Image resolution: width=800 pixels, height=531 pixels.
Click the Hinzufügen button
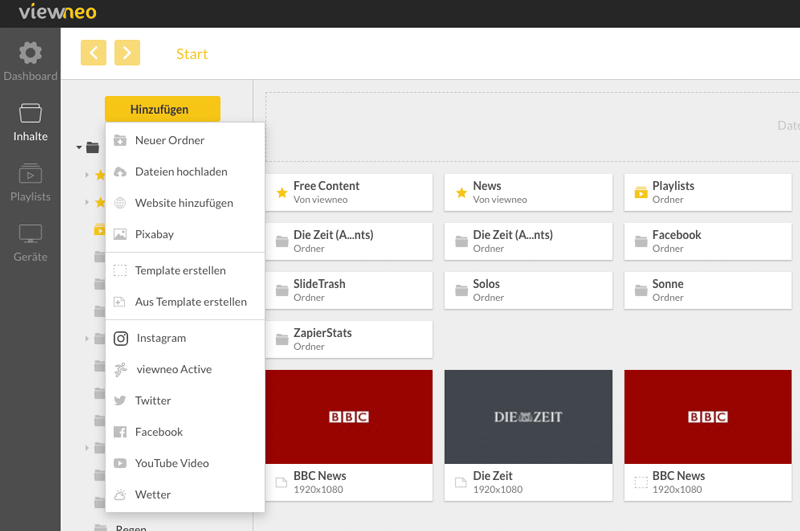click(163, 109)
